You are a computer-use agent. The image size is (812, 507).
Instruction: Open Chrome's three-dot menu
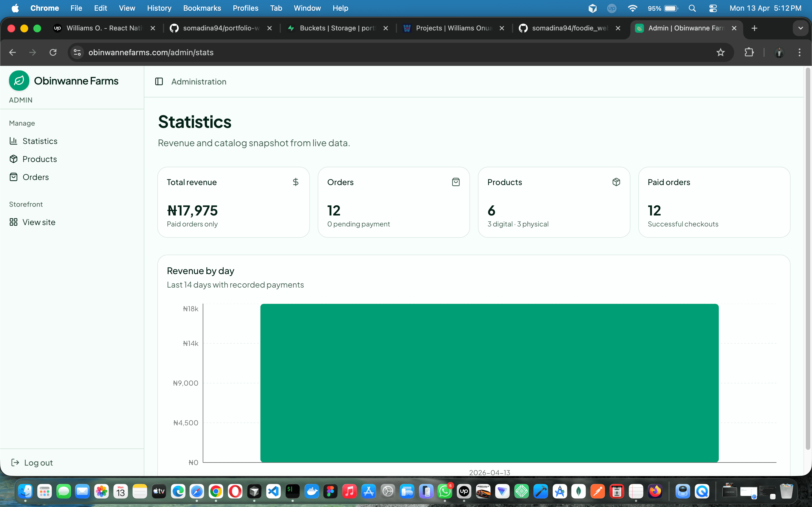(800, 52)
